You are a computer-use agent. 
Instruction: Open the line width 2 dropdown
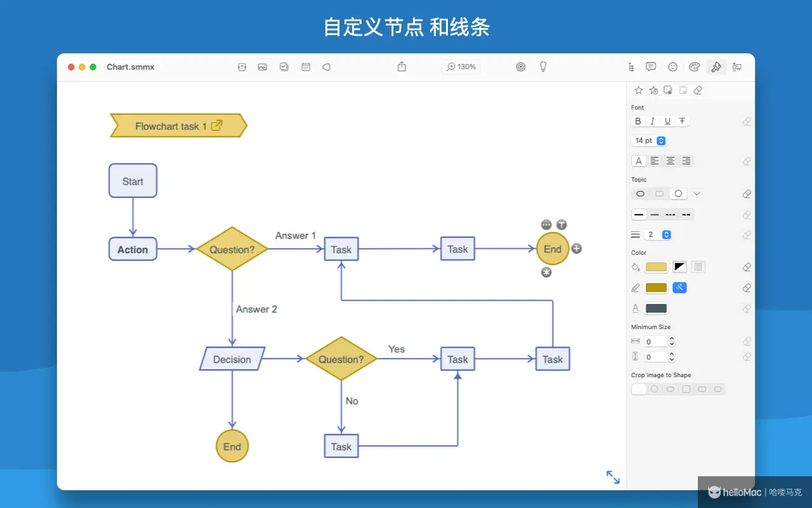pos(658,235)
